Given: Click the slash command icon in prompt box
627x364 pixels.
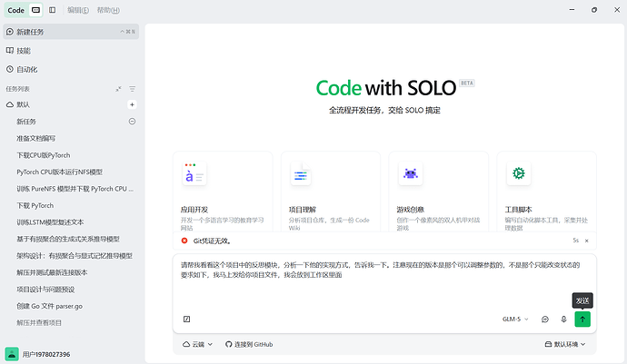Looking at the screenshot, I should 187,319.
